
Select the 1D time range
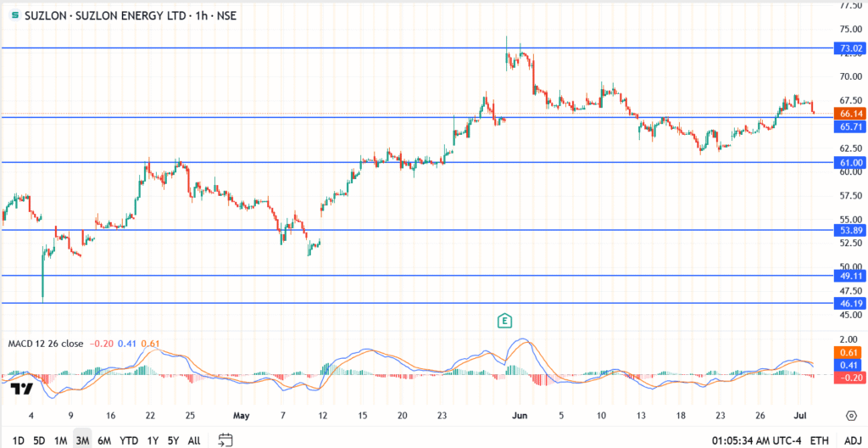tap(18, 441)
